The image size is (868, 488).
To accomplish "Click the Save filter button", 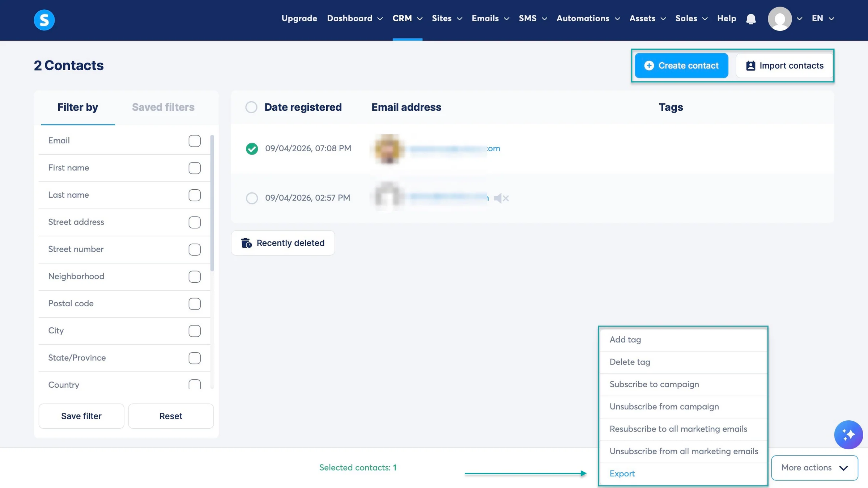I will point(81,416).
